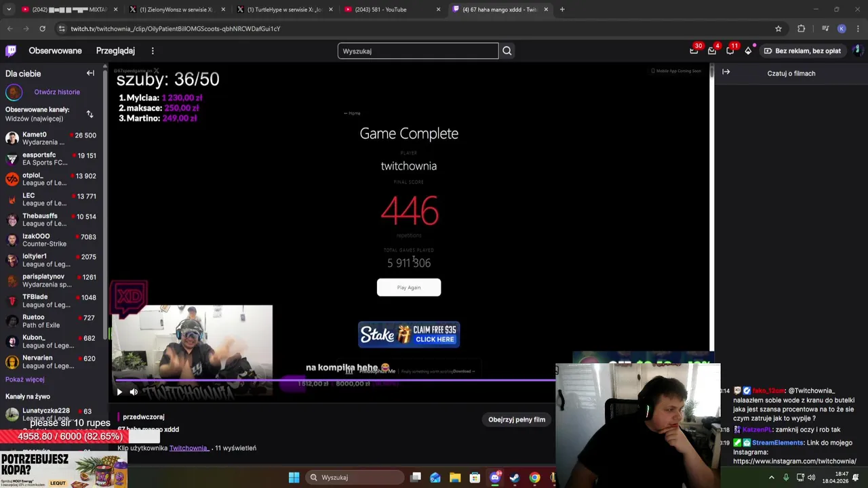Viewport: 868px width, 488px height.
Task: Open Steam from taskbar
Action: pyautogui.click(x=515, y=477)
